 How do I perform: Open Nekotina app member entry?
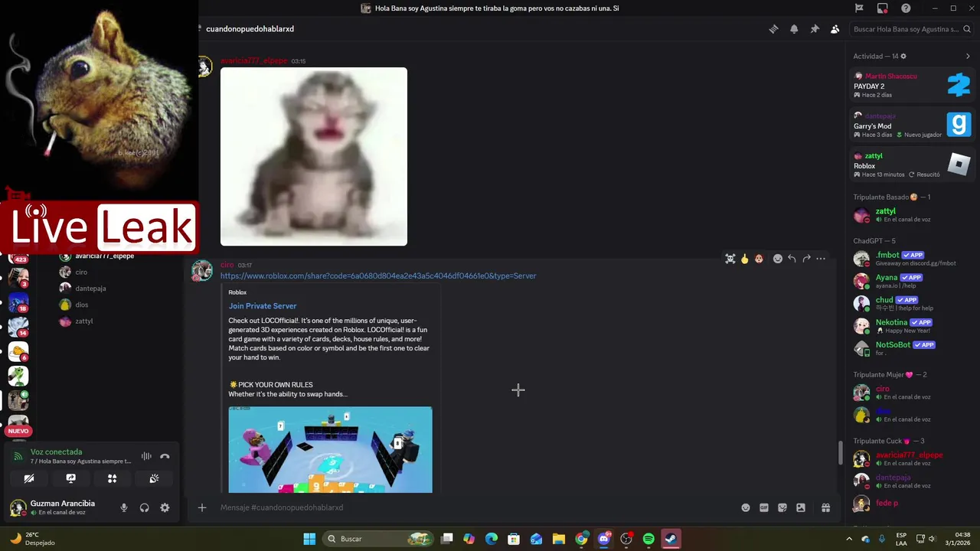coord(913,325)
